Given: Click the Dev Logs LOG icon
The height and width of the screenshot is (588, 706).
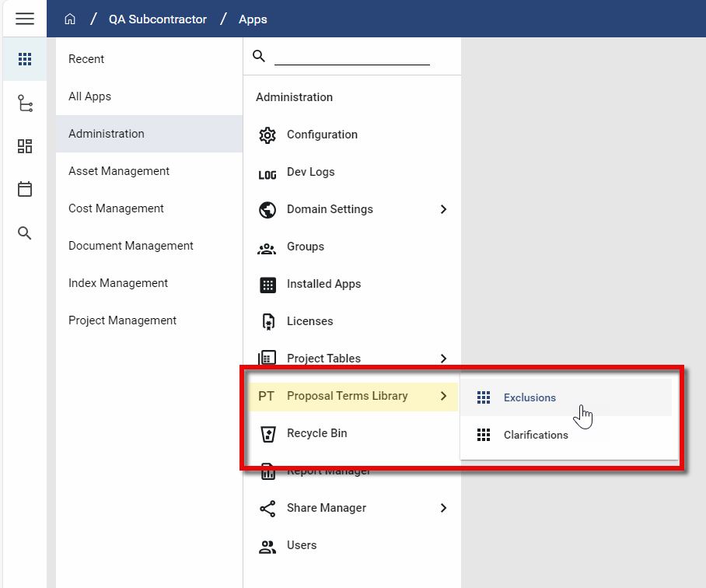Looking at the screenshot, I should point(267,173).
